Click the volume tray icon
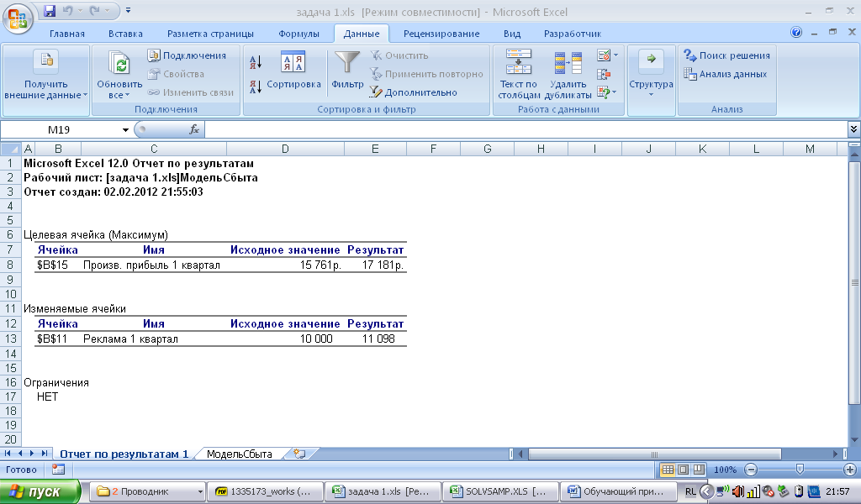 [738, 491]
